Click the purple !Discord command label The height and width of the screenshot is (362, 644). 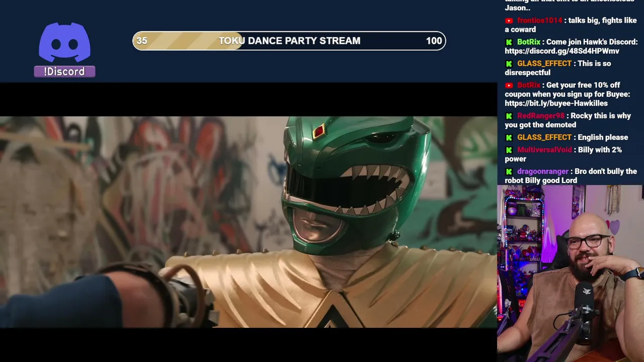(64, 71)
